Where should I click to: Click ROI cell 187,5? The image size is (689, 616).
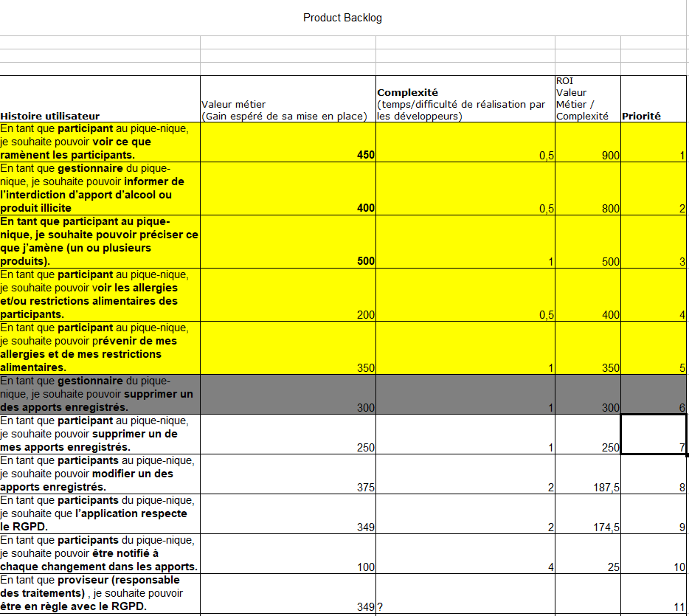[588, 474]
